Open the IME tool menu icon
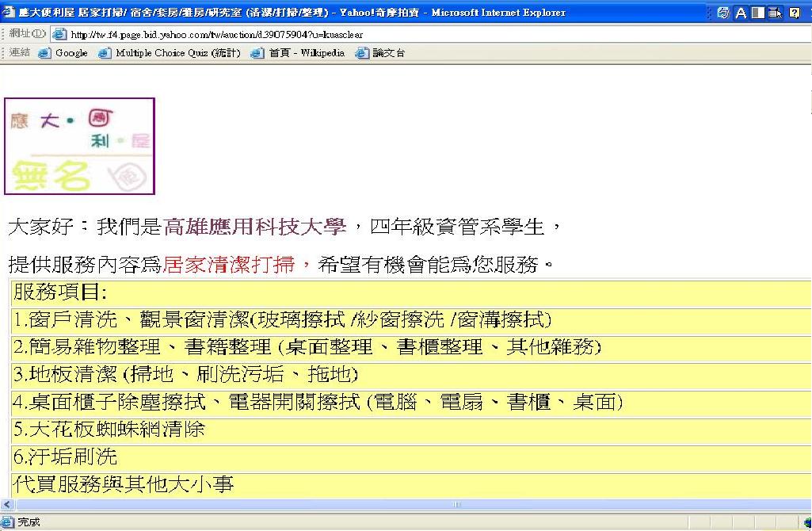Screen dimensions: 812x531 coord(776,13)
